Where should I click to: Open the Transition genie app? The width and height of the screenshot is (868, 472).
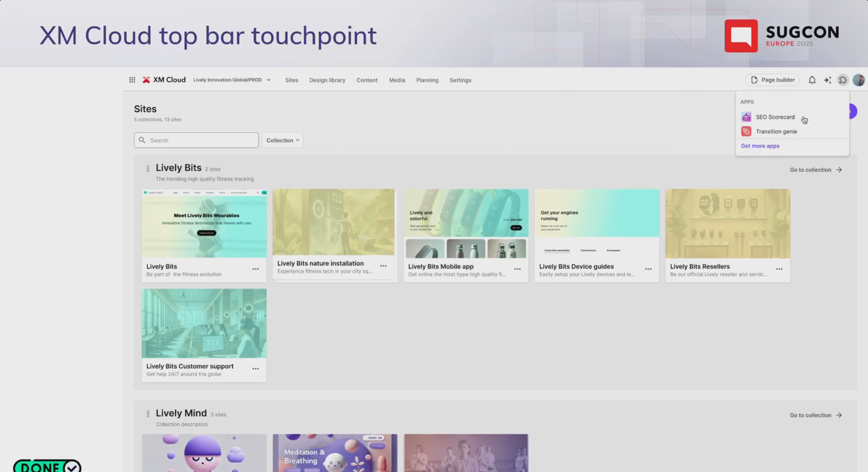click(776, 131)
